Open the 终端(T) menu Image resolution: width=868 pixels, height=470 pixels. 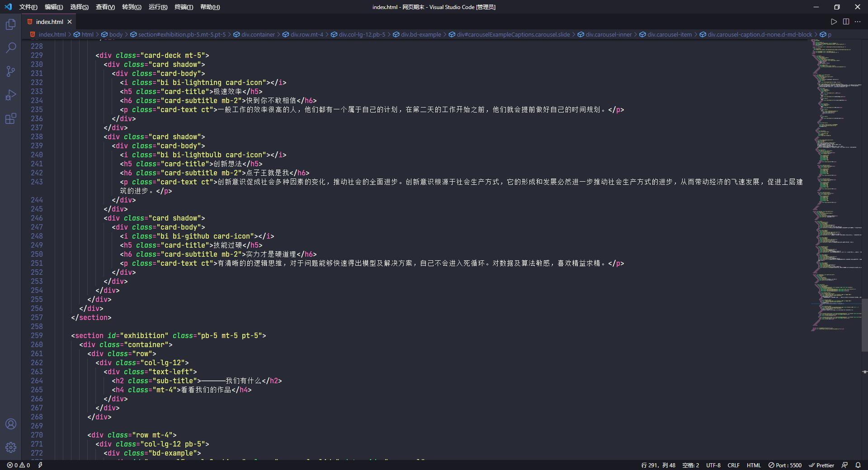pyautogui.click(x=184, y=7)
